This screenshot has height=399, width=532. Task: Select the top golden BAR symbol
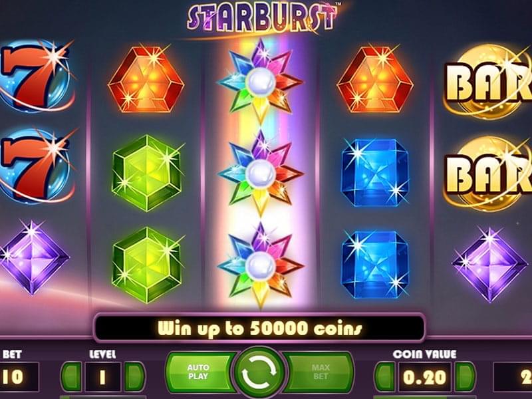click(x=489, y=82)
